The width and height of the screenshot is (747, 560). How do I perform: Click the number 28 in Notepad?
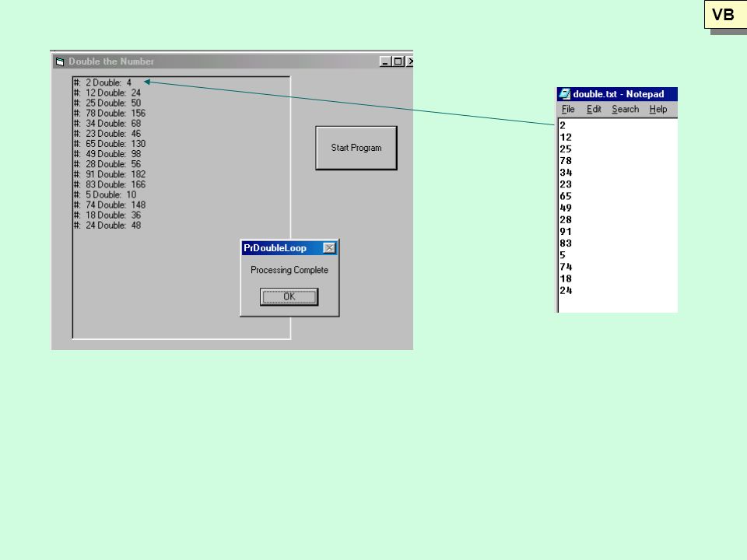click(566, 219)
